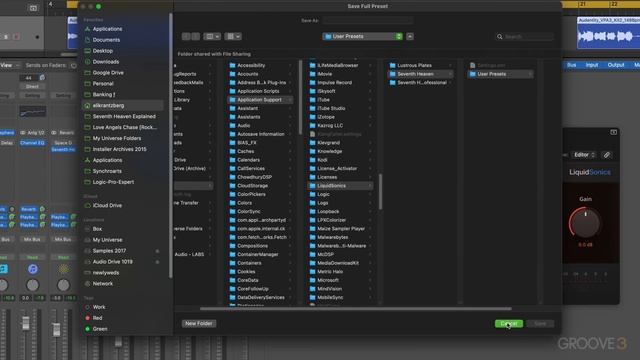Eject the Audio Drive 1019 volume
This screenshot has width=640, height=360.
(157, 262)
